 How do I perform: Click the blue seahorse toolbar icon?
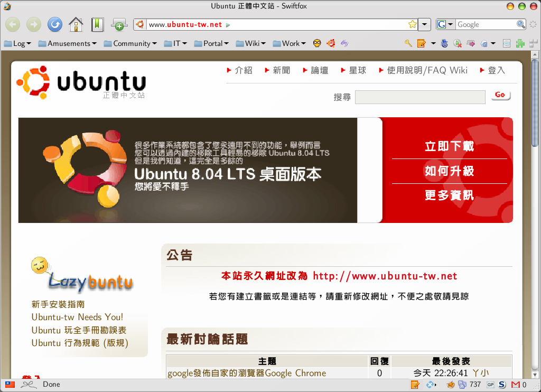tap(444, 43)
